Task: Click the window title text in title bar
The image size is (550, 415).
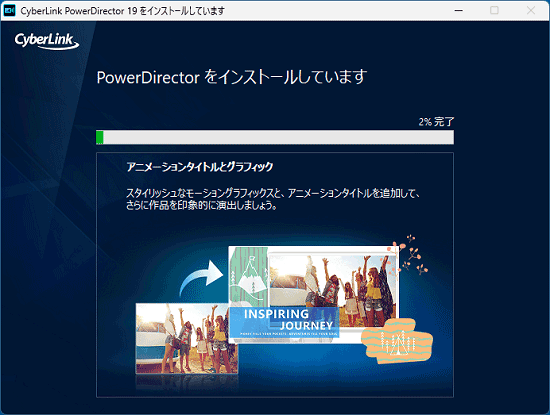Action: coord(122,11)
